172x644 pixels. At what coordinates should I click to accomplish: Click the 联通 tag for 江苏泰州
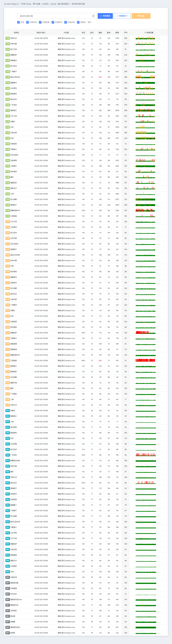(7, 227)
